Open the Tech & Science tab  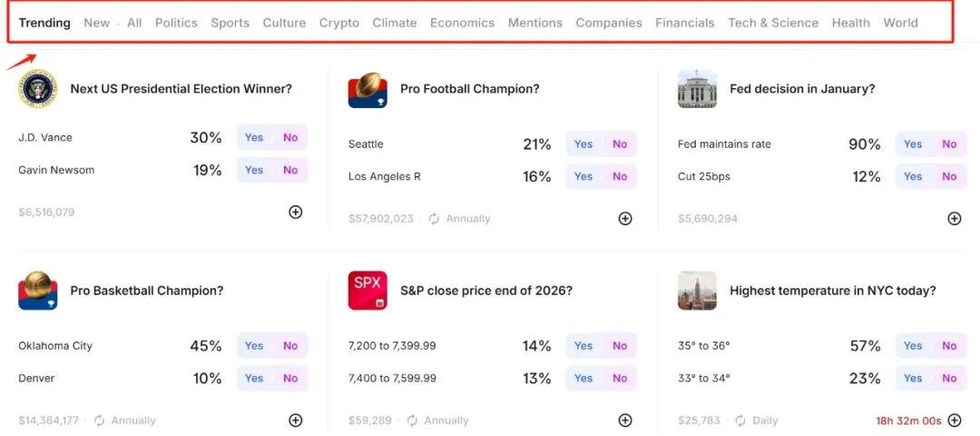(773, 23)
